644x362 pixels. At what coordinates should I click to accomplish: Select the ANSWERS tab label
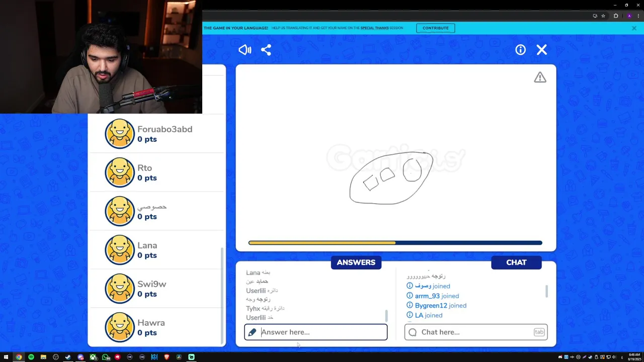[356, 262]
